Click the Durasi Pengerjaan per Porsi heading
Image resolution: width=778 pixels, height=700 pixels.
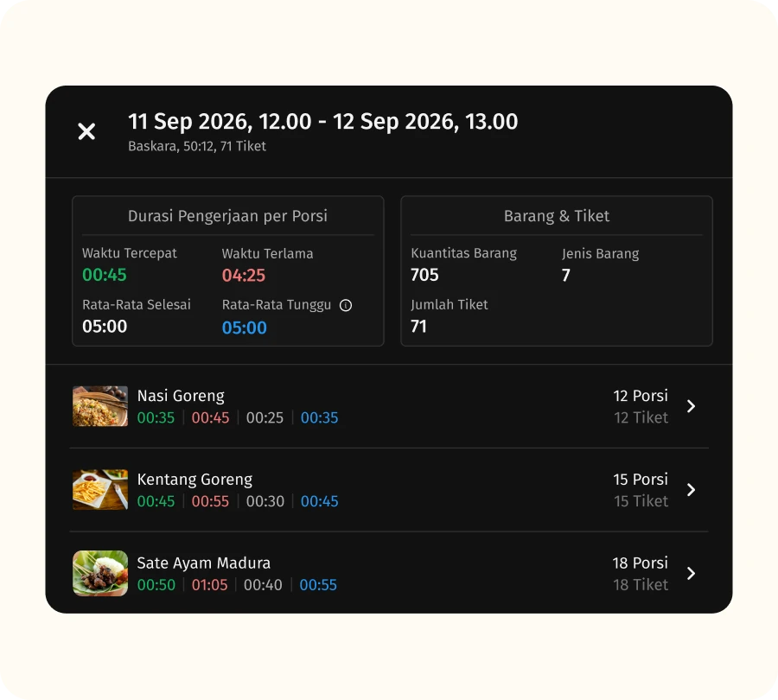pos(227,216)
